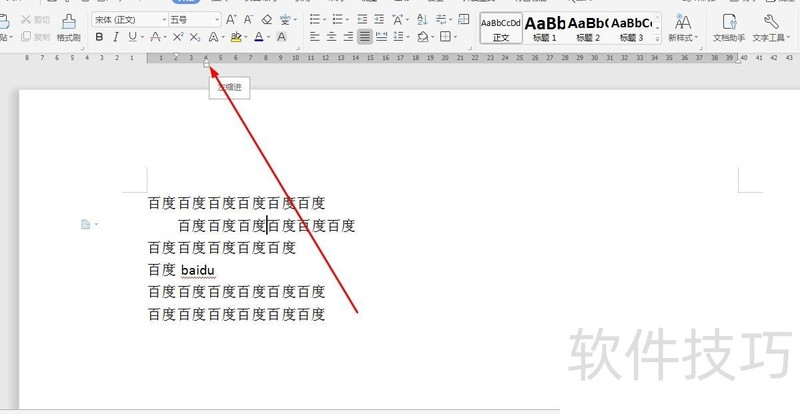The height and width of the screenshot is (414, 800).
Task: Sort text with the A-Z icon
Action: [x=422, y=20]
